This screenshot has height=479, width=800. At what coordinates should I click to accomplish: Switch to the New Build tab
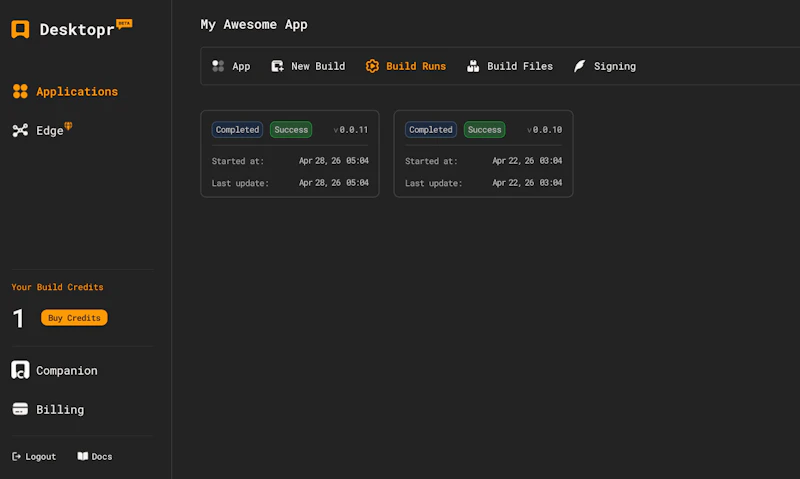[308, 66]
